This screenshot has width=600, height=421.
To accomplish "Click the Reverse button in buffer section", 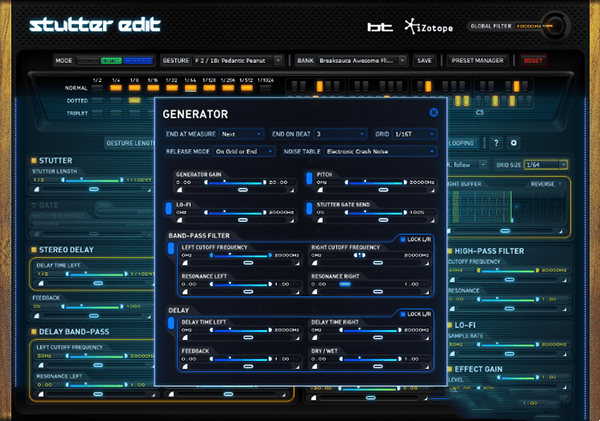I will tap(541, 184).
